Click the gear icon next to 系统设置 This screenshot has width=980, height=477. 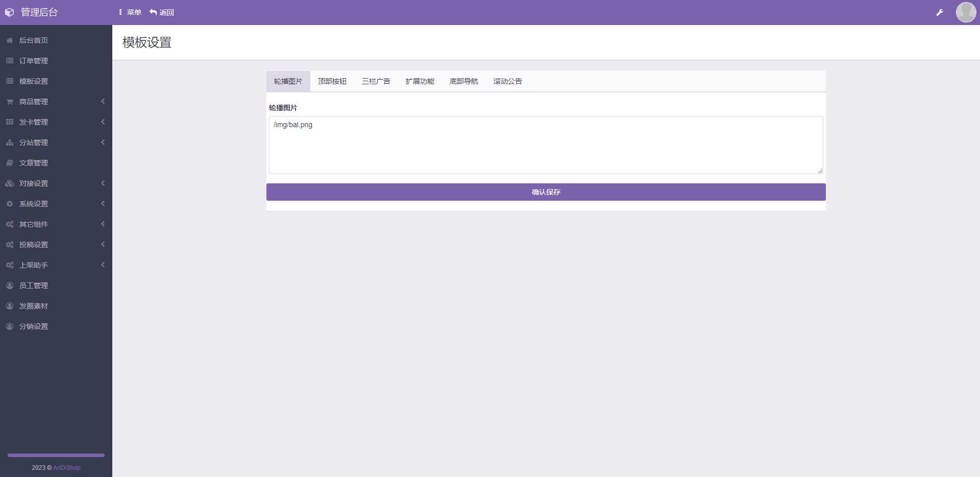coord(9,204)
